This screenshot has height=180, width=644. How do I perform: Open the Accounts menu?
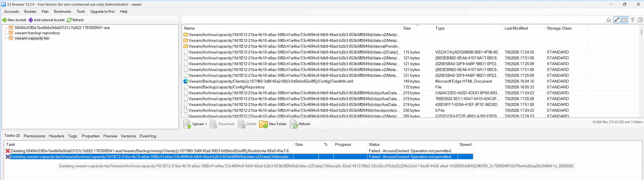tap(11, 11)
